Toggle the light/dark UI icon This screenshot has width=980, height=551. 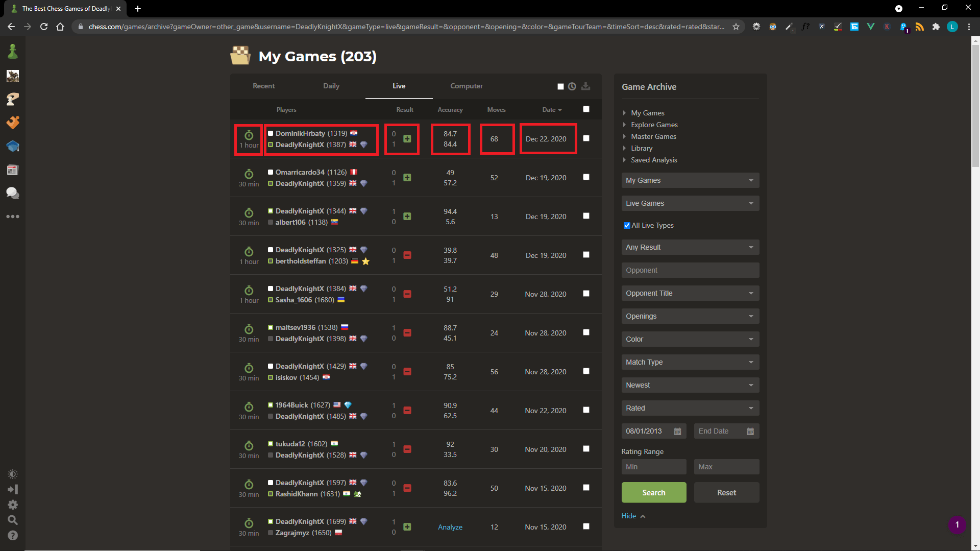pos(13,474)
